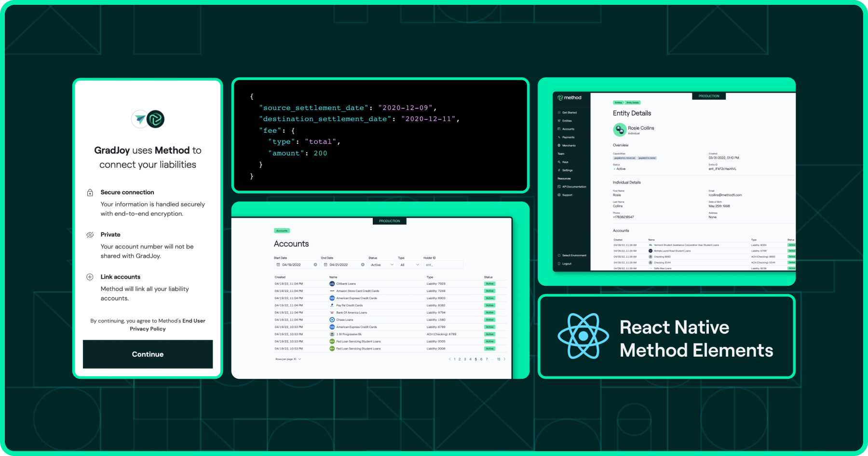Click the email rcollins@methodfi.com

725,195
